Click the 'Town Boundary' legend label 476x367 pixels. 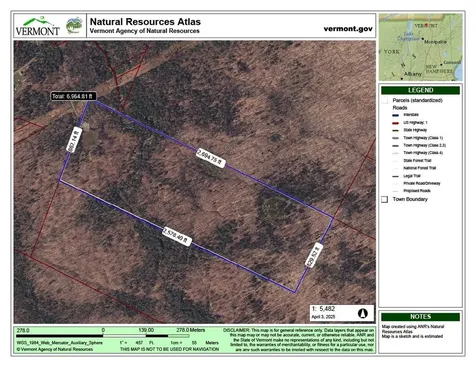(x=410, y=199)
